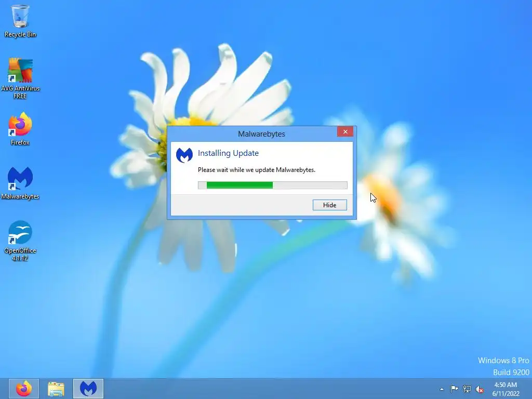The width and height of the screenshot is (532, 399).
Task: Open Firefox from the taskbar
Action: point(24,389)
